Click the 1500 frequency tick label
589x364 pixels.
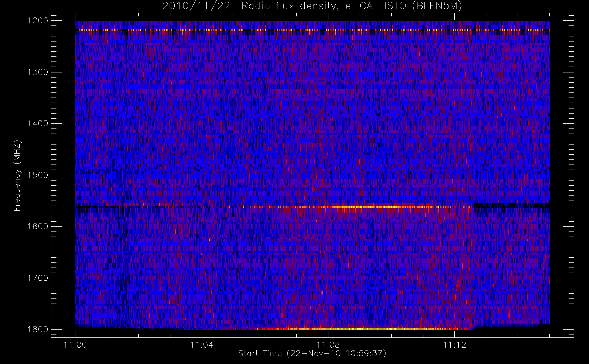[x=38, y=175]
